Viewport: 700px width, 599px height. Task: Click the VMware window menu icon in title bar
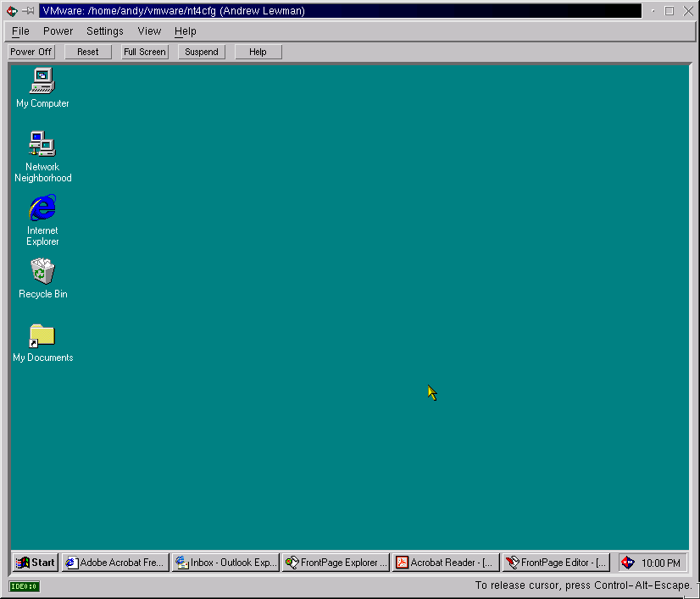pos(12,11)
